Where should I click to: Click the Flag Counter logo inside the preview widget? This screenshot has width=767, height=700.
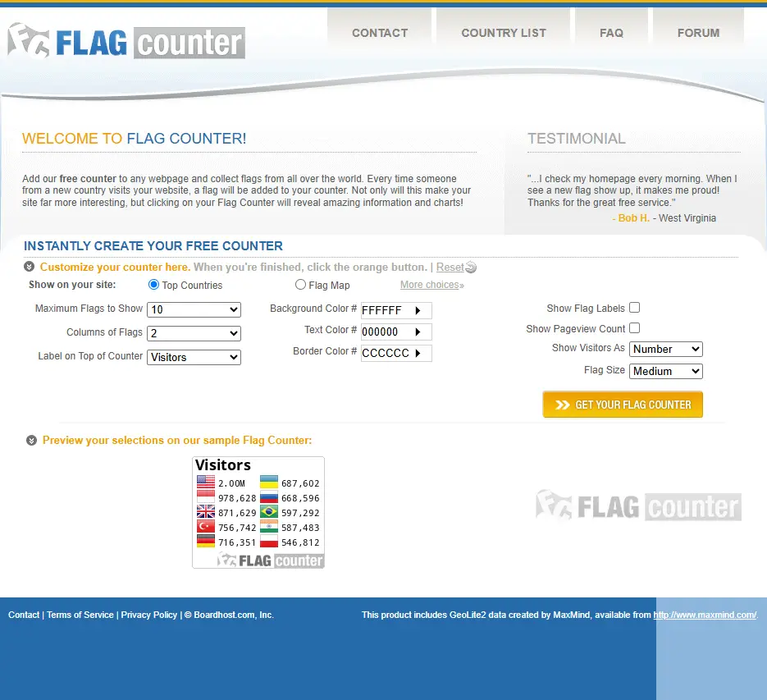point(270,560)
